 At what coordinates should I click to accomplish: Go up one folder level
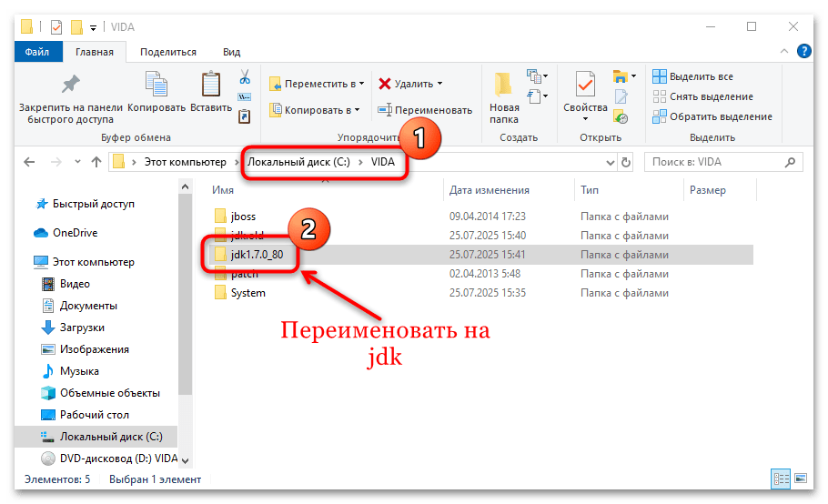click(96, 162)
